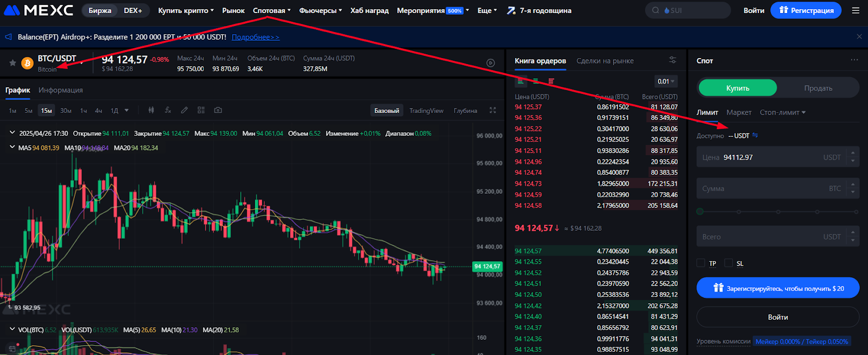Select the 1ч timeframe
Screen dimensions: 868x355
point(84,110)
